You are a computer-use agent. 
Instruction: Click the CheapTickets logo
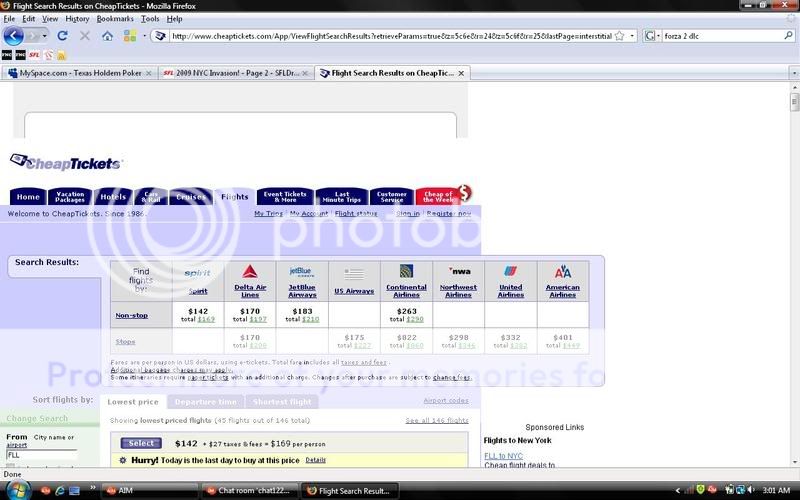(x=66, y=163)
